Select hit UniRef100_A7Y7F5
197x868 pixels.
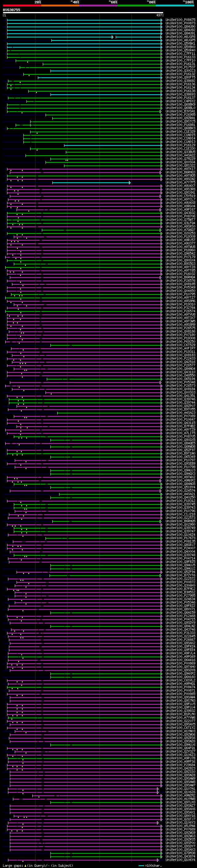(180, 182)
